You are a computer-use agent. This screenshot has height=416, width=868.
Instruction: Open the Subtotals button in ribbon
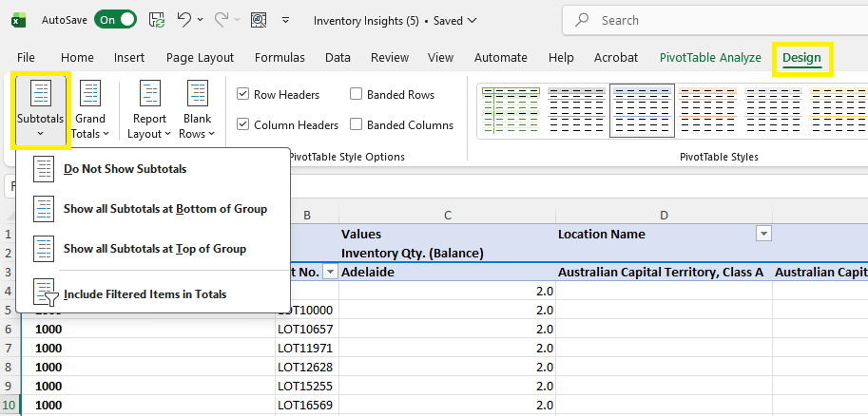(40, 109)
